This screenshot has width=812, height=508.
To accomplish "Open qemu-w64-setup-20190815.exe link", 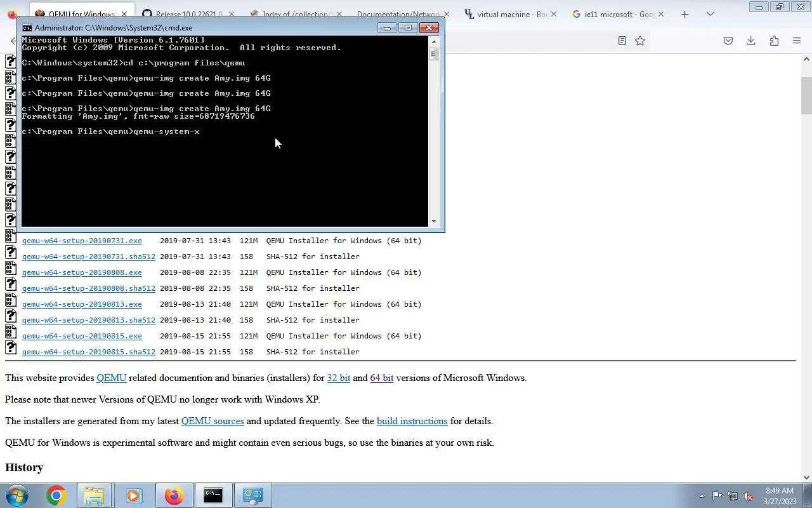I will coord(82,336).
